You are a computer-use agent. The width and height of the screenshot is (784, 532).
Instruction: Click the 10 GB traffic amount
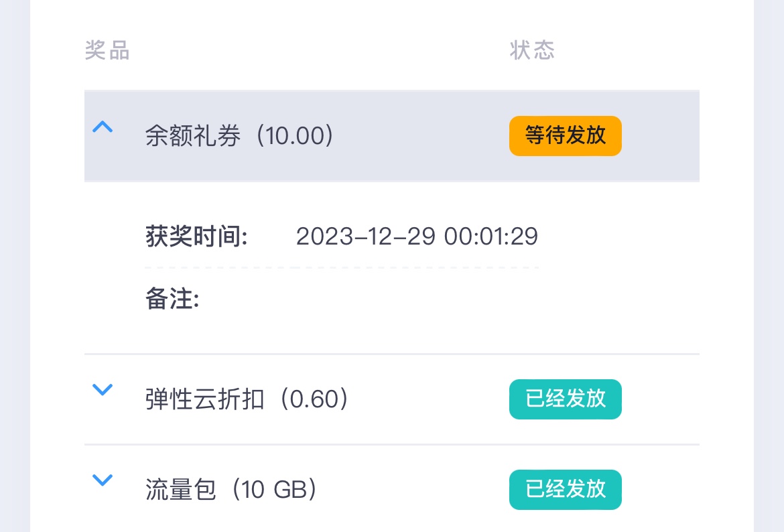[x=273, y=490]
